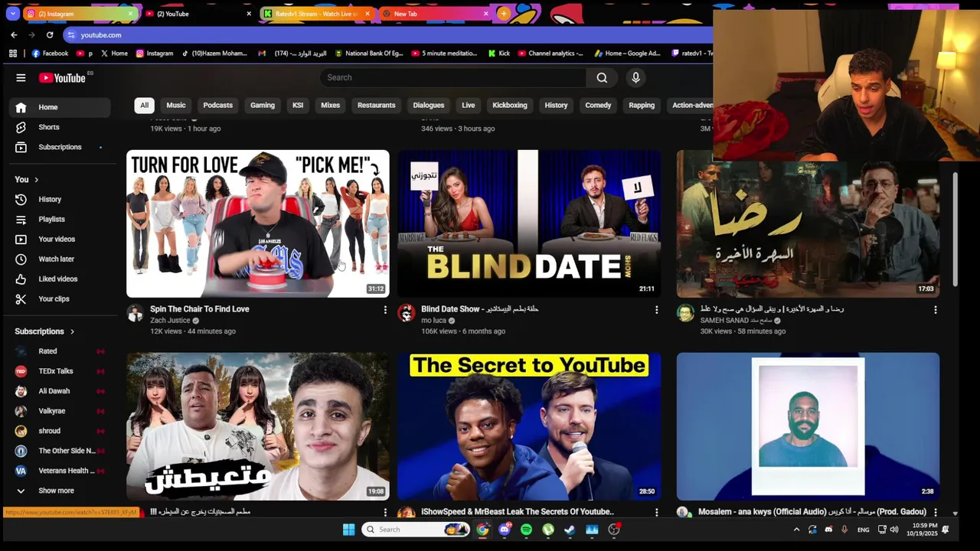
Task: Select the Music filter chip
Action: click(x=176, y=106)
